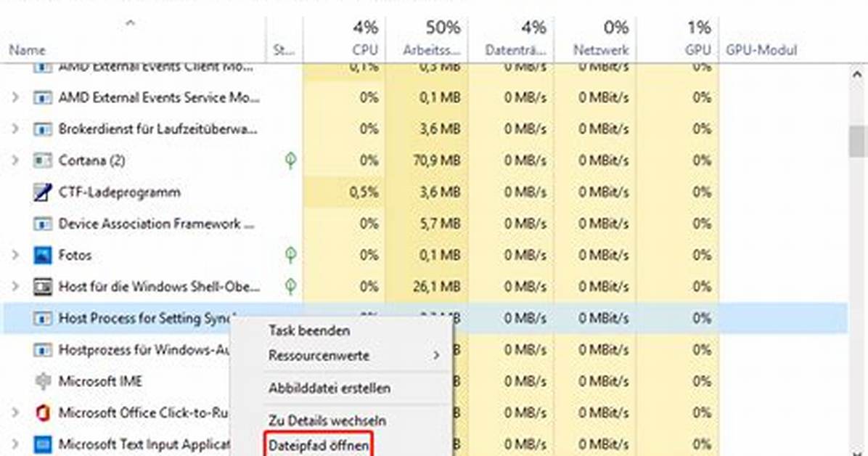Click the CTF-Ladeprogramm pen icon
The image size is (868, 456).
[x=43, y=192]
